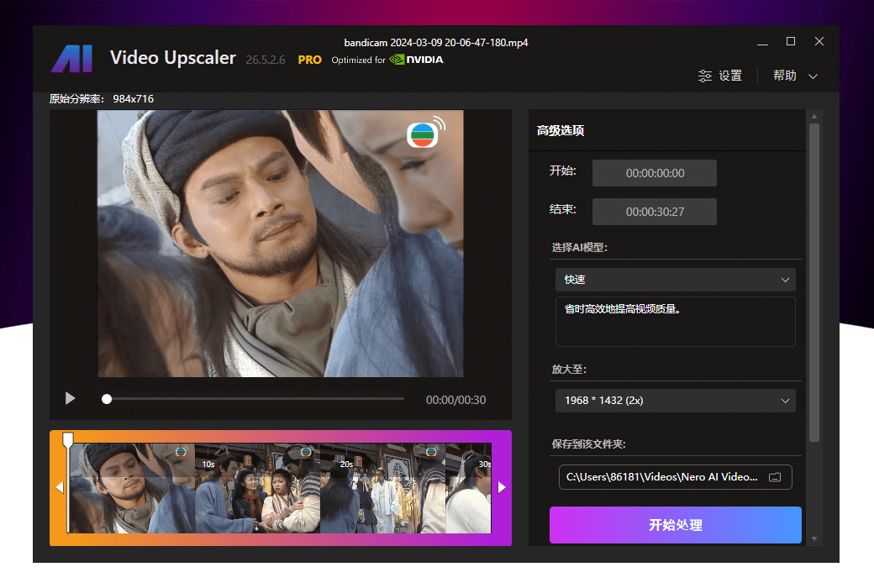This screenshot has height=588, width=874.
Task: Click the right arrow on the filmstrip
Action: [502, 487]
